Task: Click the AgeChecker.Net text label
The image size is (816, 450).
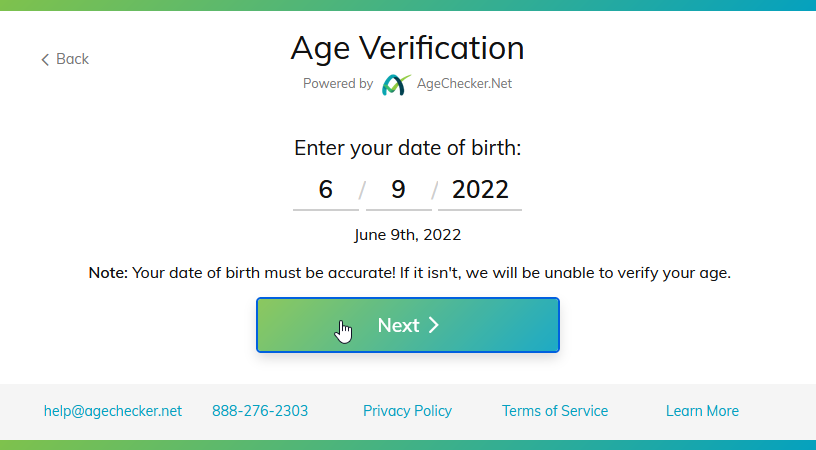Action: 464,84
